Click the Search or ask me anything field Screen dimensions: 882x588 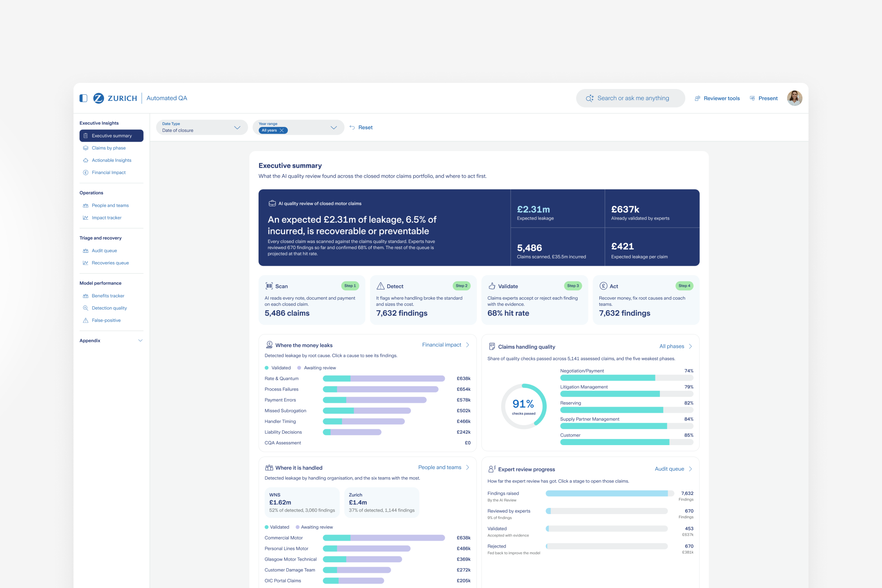pyautogui.click(x=630, y=98)
